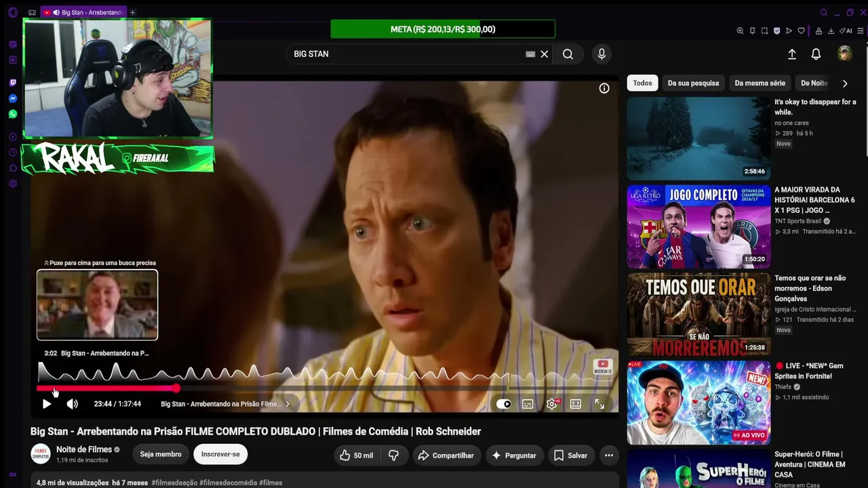Select Da sua pesquisa filter chip
The image size is (868, 488).
(693, 83)
